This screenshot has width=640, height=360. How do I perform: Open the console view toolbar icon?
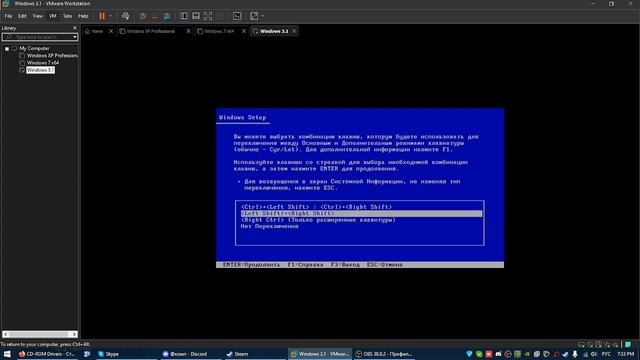[x=237, y=16]
